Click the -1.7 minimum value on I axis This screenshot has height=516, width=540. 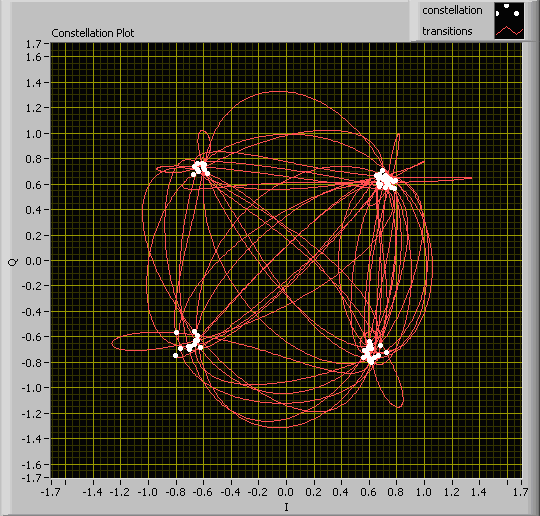51,492
